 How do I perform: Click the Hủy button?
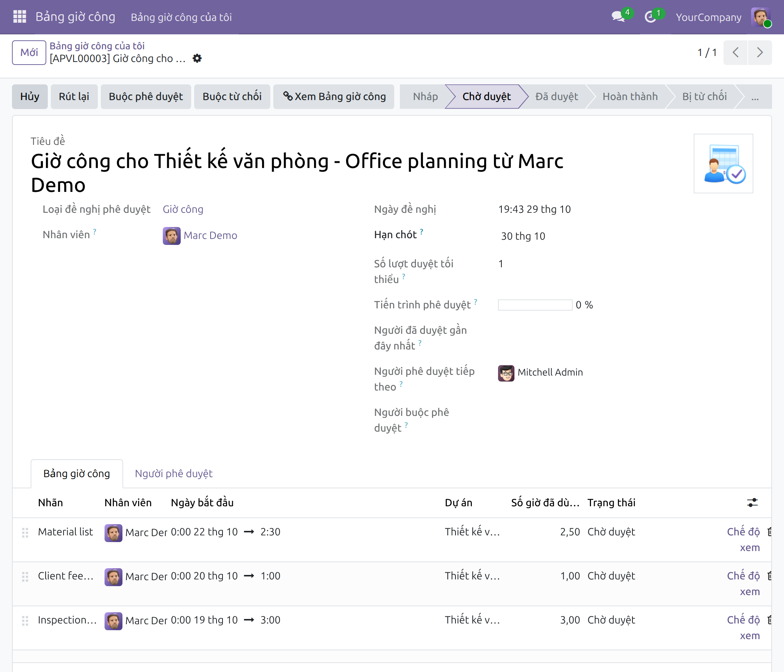(29, 96)
